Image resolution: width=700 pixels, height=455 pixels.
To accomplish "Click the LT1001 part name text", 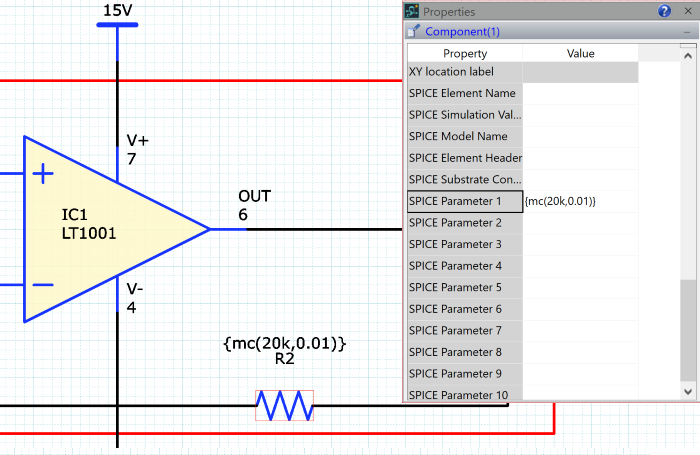I will click(89, 233).
